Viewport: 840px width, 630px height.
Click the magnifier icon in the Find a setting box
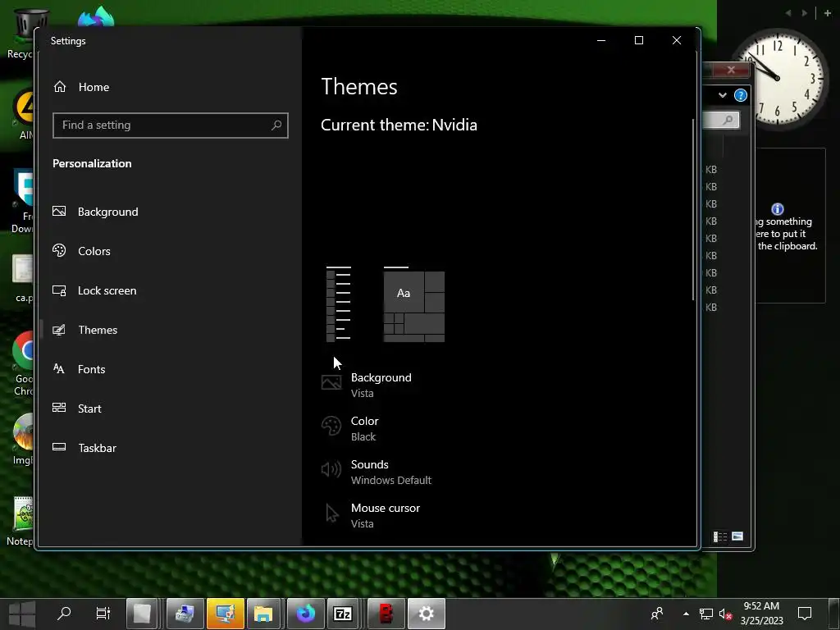[x=276, y=126]
